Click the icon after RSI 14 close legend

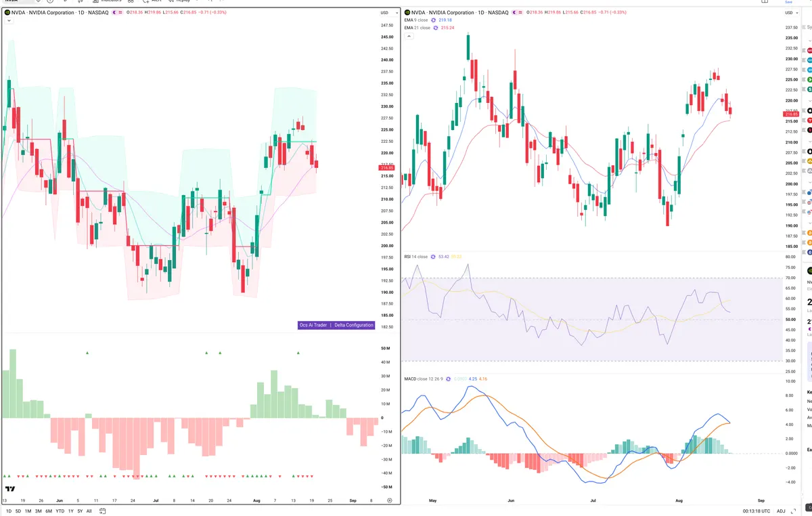pyautogui.click(x=434, y=257)
